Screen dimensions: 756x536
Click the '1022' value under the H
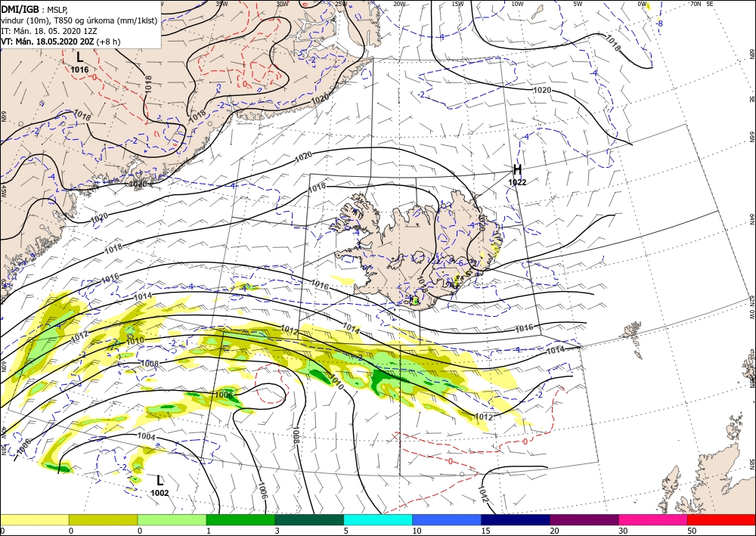point(517,182)
